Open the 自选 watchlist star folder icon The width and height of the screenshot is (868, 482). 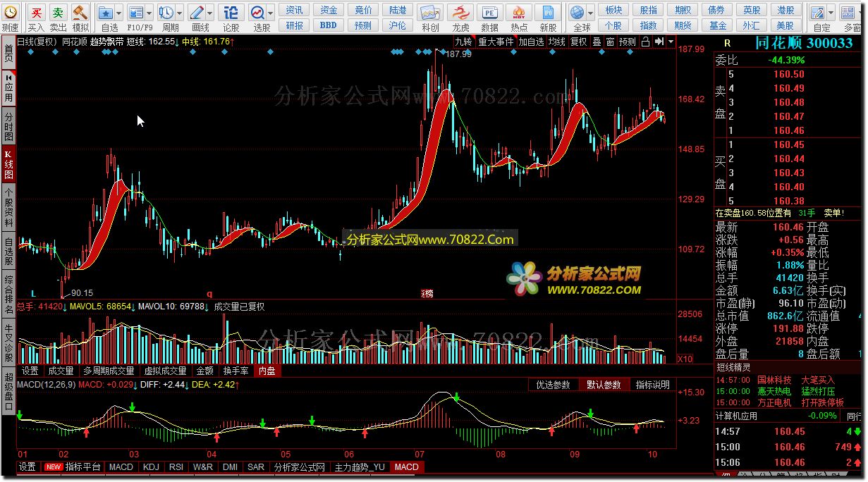click(x=105, y=12)
